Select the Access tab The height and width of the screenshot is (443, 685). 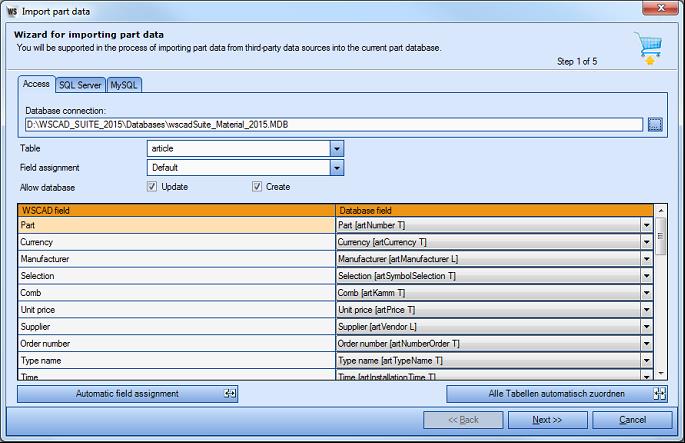pos(36,84)
